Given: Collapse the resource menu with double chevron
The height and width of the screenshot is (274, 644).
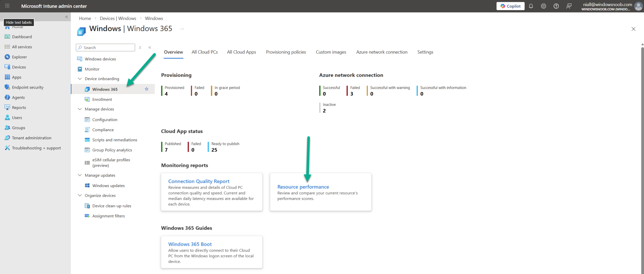Looking at the screenshot, I should pos(150,47).
